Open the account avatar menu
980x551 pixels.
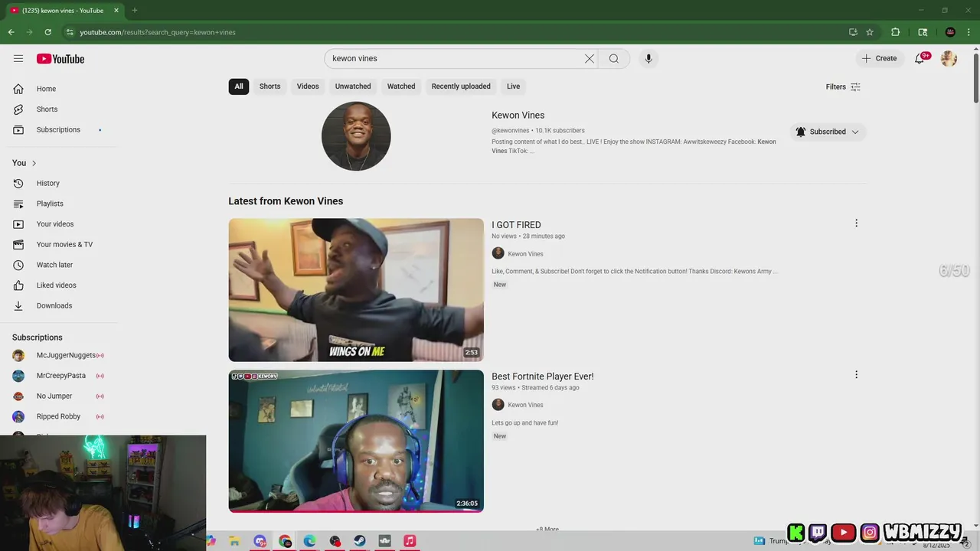(949, 58)
